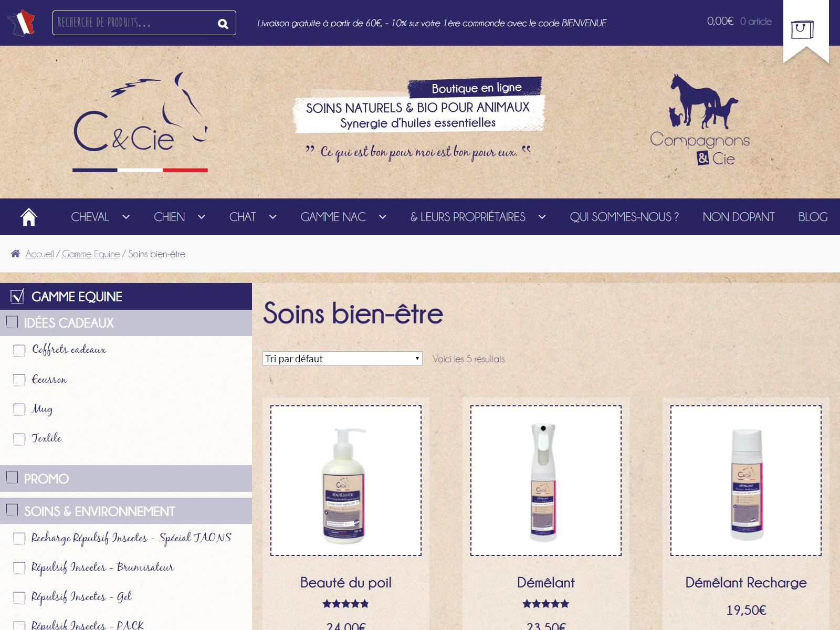The width and height of the screenshot is (840, 630).
Task: Click the France flag map icon
Action: (21, 23)
